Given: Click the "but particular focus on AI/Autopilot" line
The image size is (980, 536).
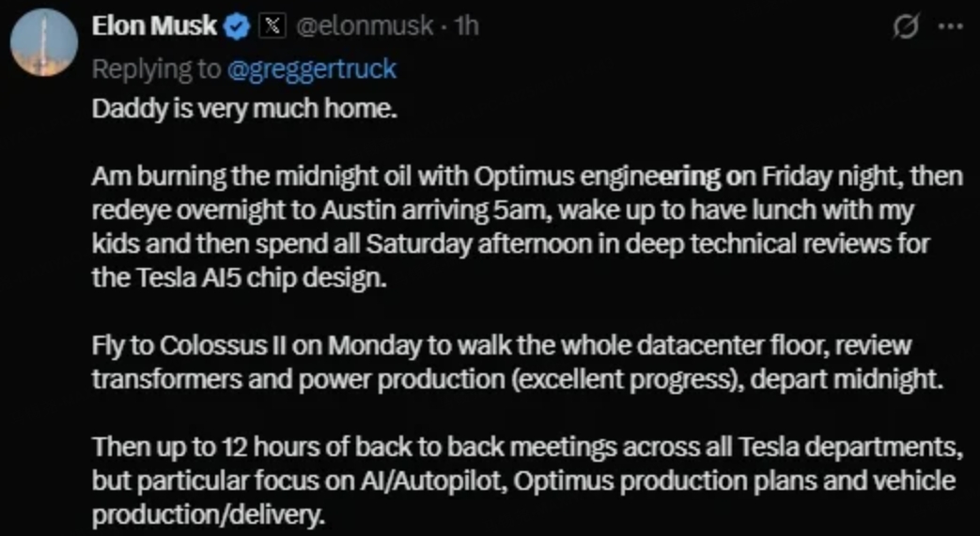Looking at the screenshot, I should click(524, 481).
